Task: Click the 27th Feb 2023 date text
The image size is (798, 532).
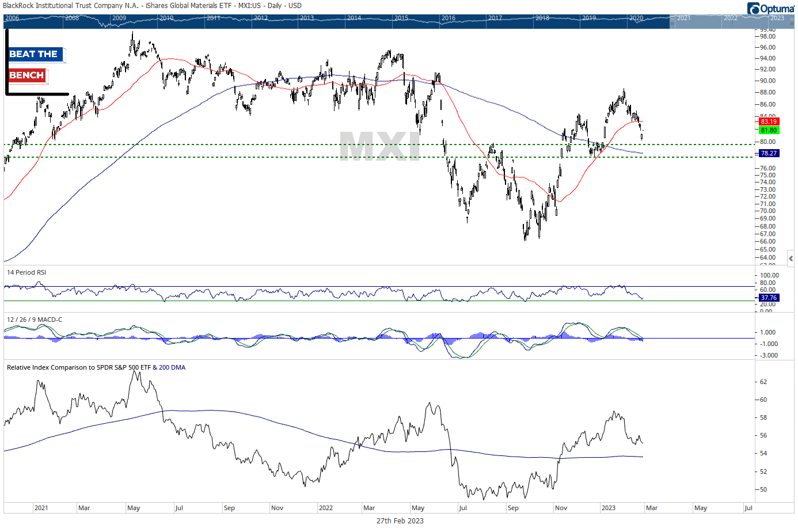Action: pos(400,520)
